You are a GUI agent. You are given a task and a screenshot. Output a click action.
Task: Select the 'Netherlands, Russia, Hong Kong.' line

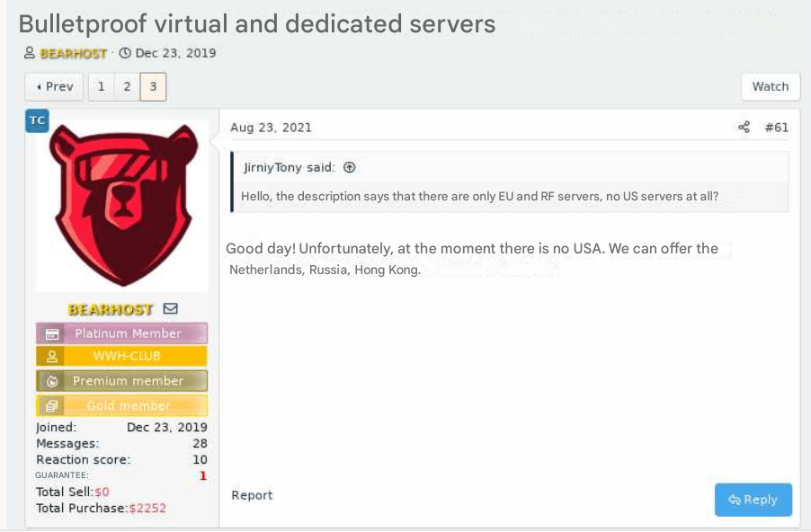coord(325,270)
